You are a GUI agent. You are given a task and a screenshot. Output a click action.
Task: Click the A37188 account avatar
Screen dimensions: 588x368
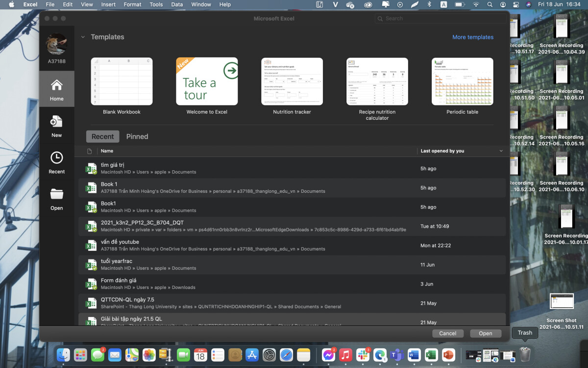[x=56, y=44]
